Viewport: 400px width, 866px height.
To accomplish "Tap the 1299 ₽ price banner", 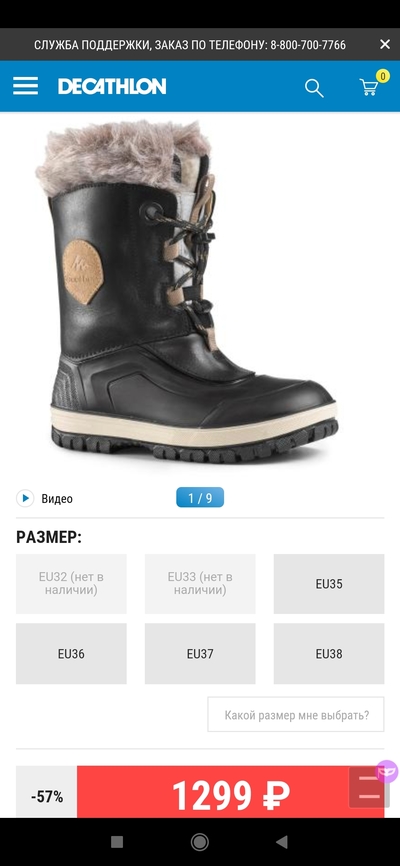I will point(230,792).
